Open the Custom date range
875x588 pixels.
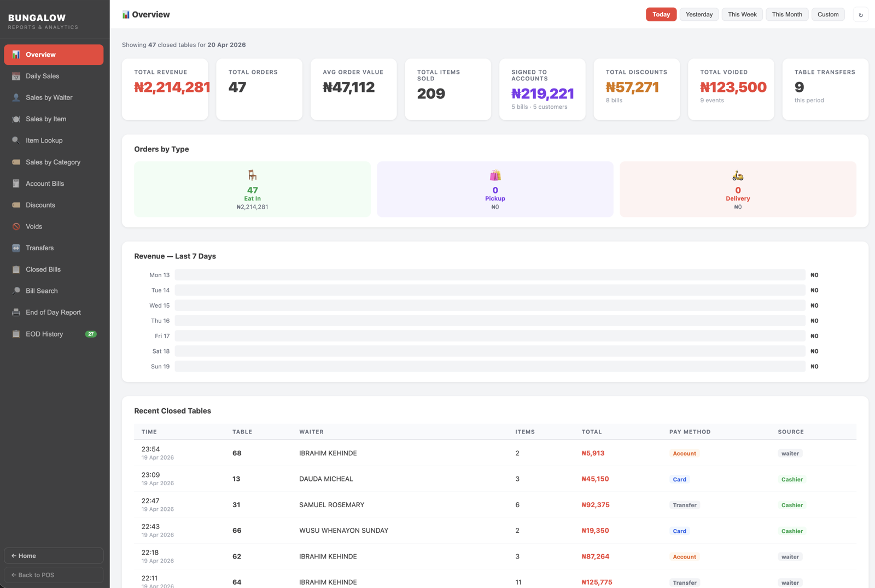(x=828, y=14)
